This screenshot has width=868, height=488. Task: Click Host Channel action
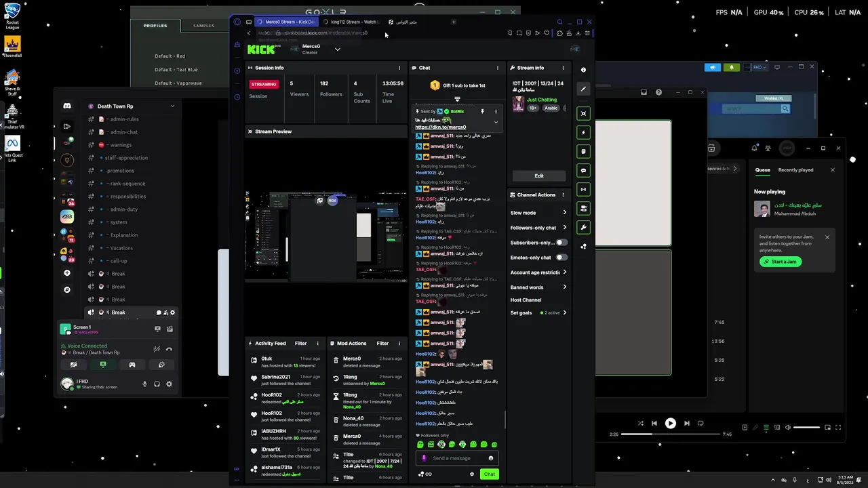click(x=526, y=300)
